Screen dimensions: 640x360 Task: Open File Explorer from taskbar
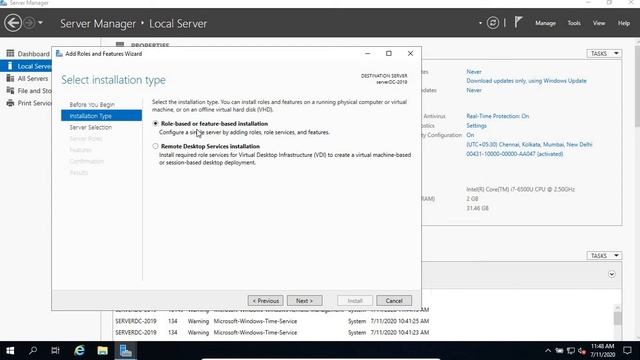(x=102, y=351)
